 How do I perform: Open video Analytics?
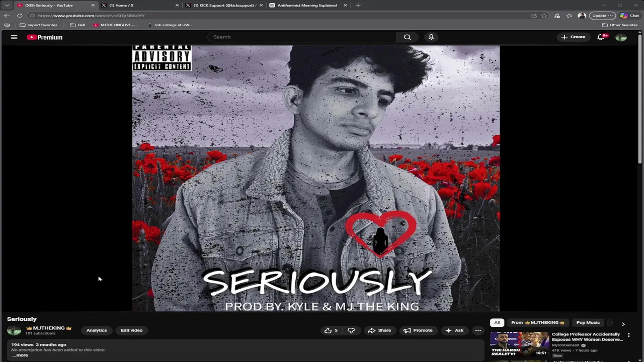97,330
